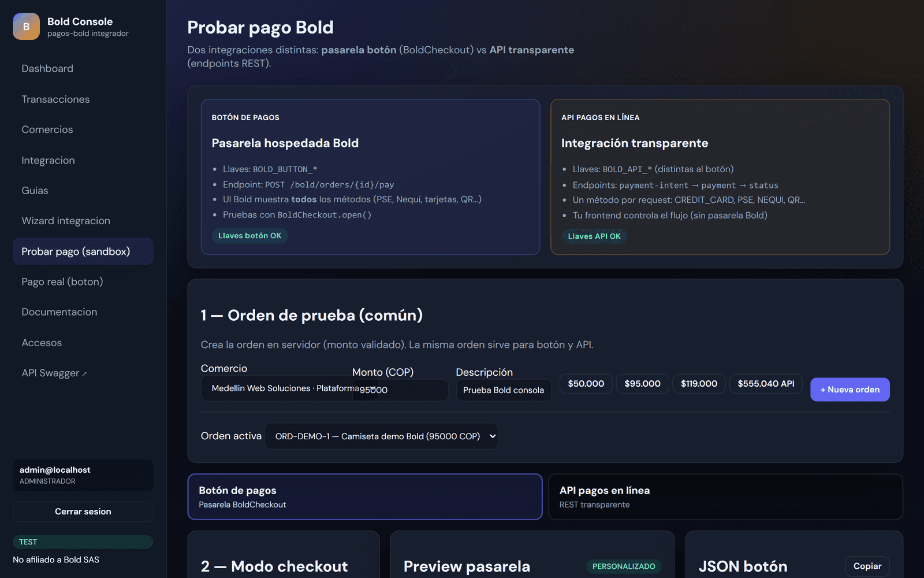Open the Dashboard page
This screenshot has width=924, height=578.
[83, 68]
